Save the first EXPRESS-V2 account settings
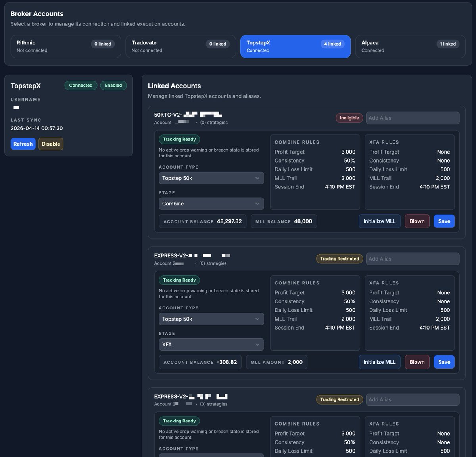 pos(444,362)
